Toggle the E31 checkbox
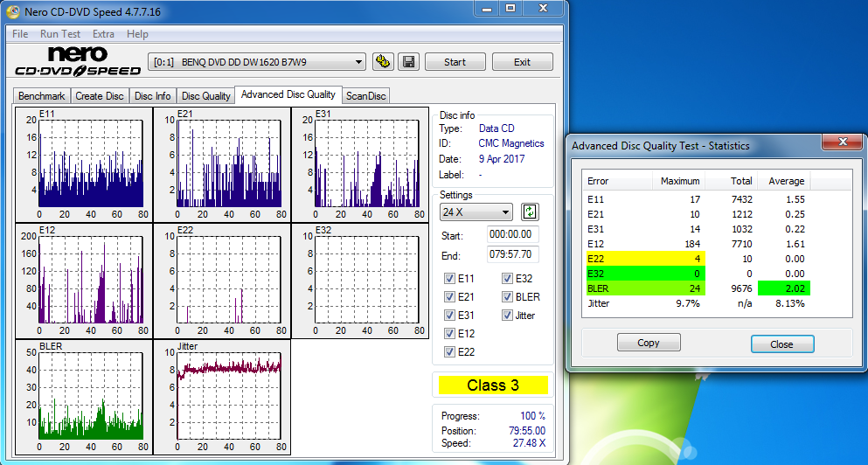 (449, 315)
